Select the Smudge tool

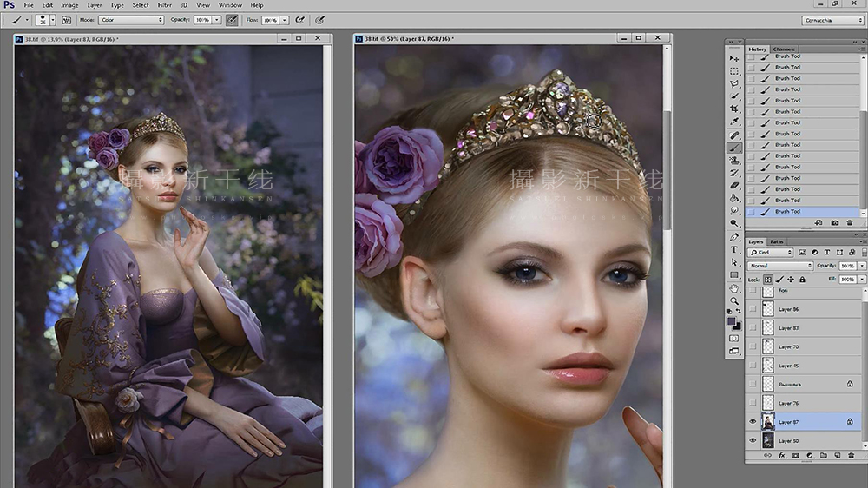pos(734,211)
